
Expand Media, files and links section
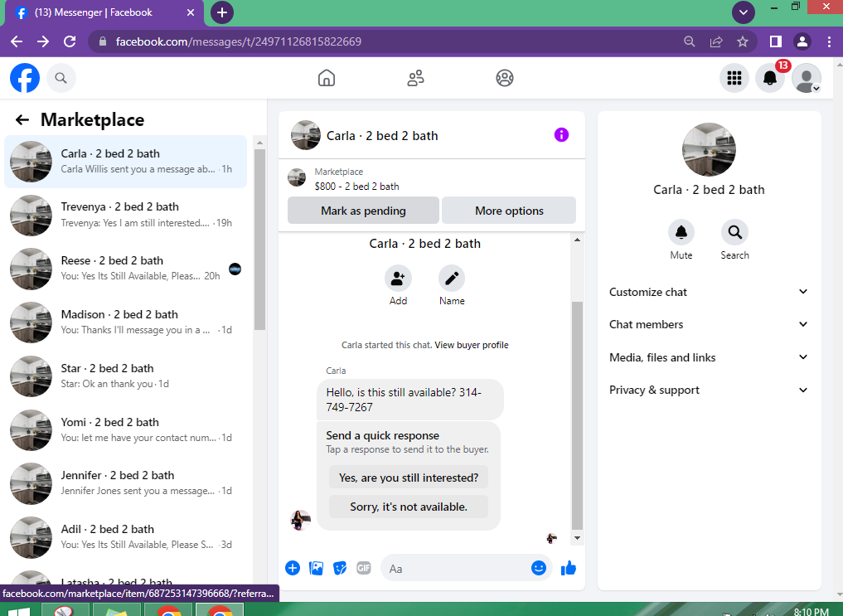click(709, 357)
